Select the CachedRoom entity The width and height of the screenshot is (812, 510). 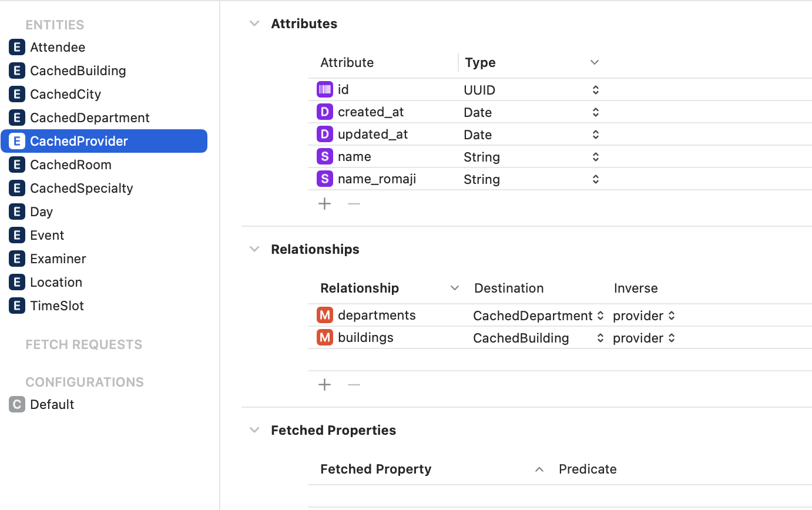coord(71,165)
